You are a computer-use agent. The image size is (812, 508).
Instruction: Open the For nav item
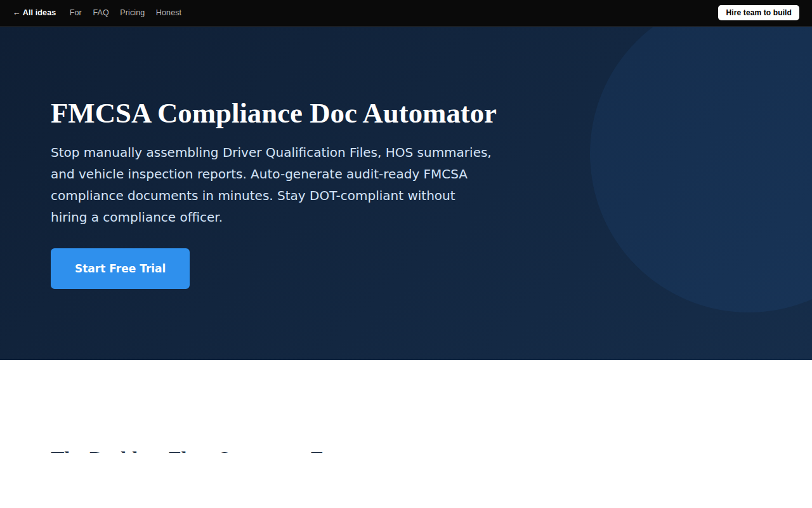coord(75,13)
